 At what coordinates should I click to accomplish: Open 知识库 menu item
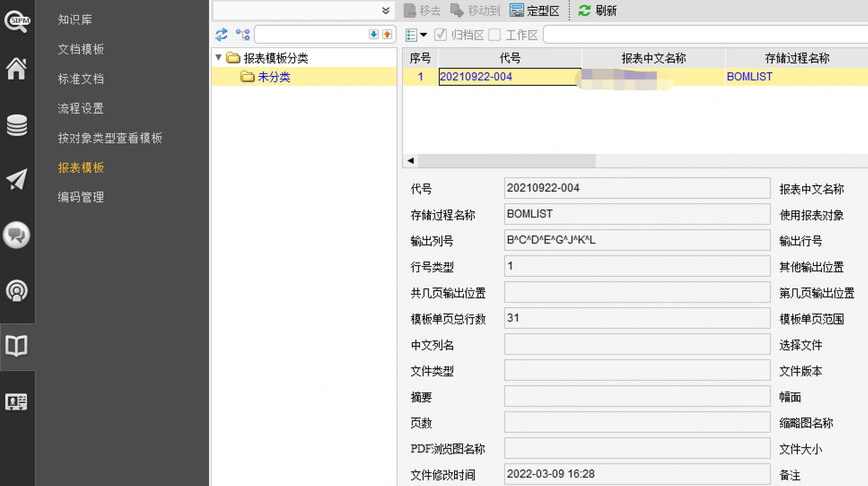pos(75,20)
